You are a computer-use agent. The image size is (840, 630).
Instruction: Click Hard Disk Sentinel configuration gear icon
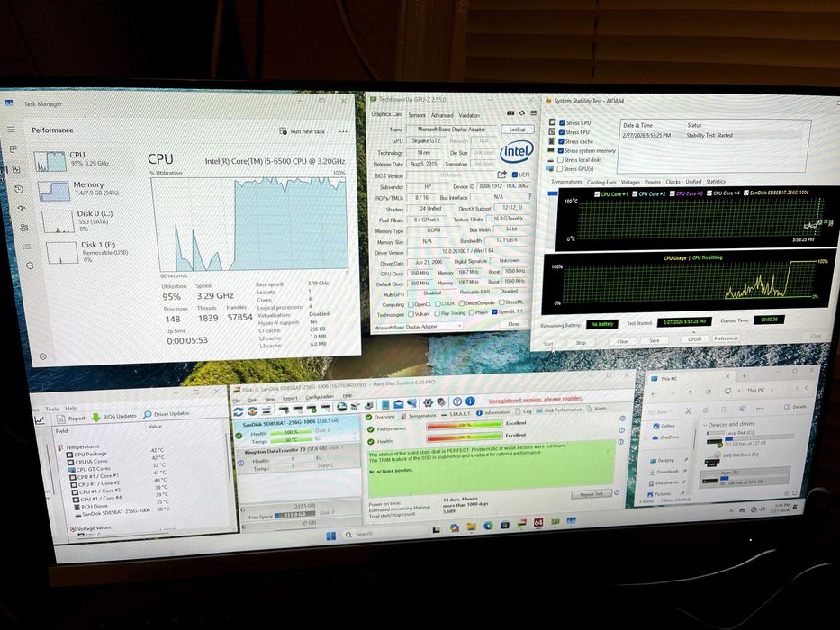tap(428, 402)
